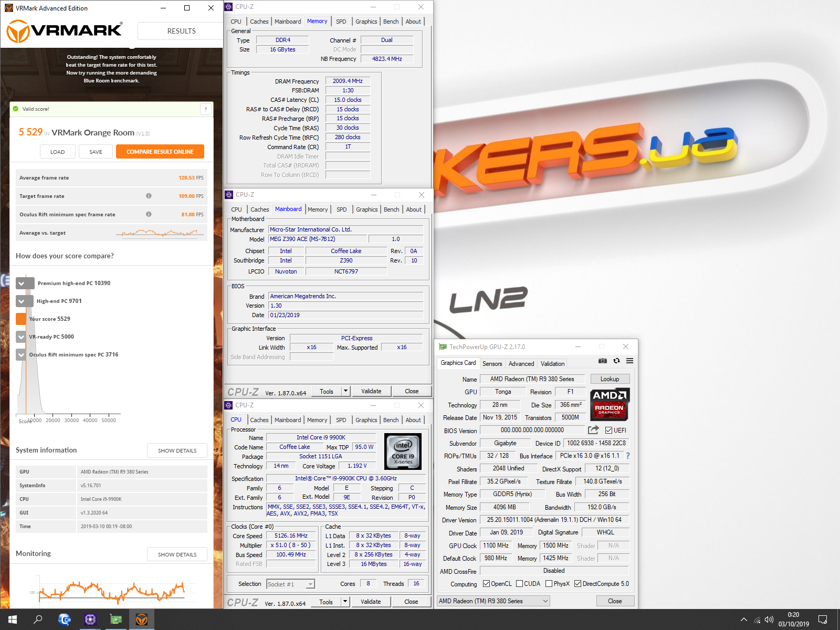840x630 pixels.
Task: Open Tools dropdown arrow in CPU-Z CPU window
Action: [345, 602]
